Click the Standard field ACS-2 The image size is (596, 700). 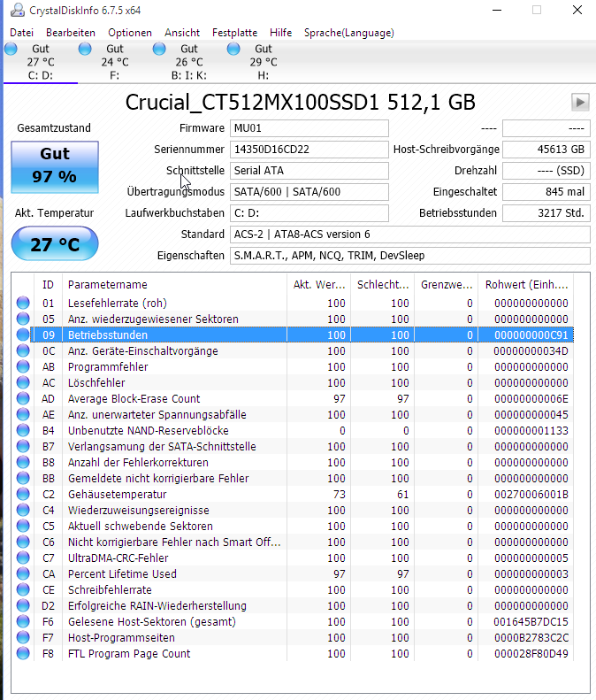[x=410, y=235]
